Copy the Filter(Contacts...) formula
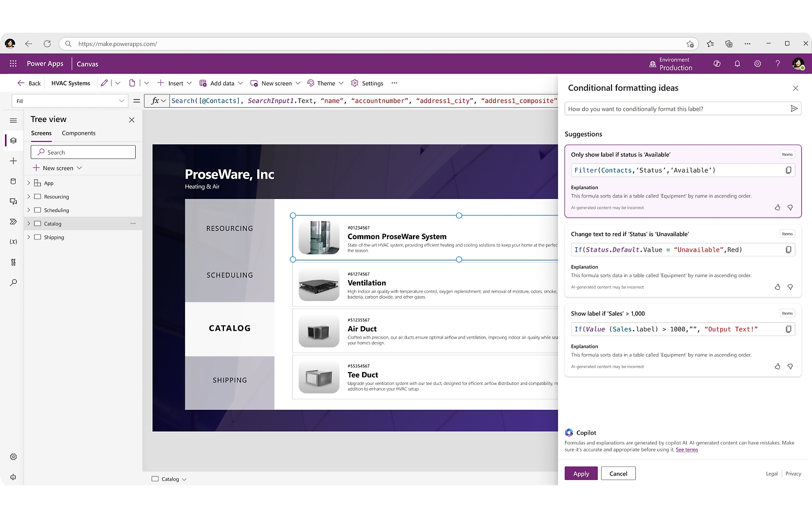Image resolution: width=812 pixels, height=518 pixels. (x=789, y=170)
